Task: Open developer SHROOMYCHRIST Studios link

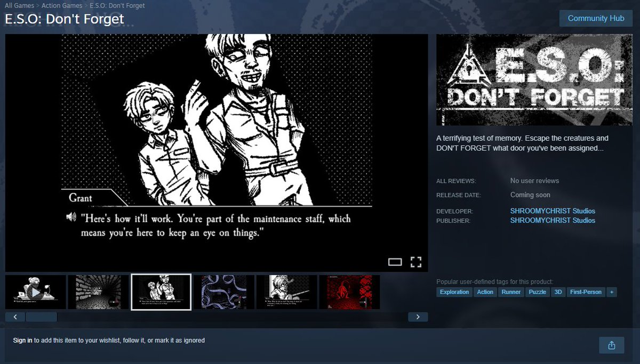Action: pyautogui.click(x=553, y=211)
